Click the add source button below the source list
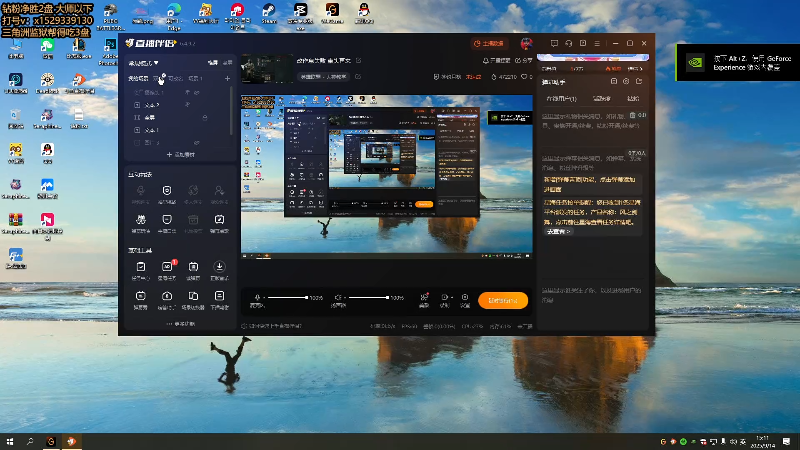Image resolution: width=800 pixels, height=450 pixels. click(x=181, y=155)
